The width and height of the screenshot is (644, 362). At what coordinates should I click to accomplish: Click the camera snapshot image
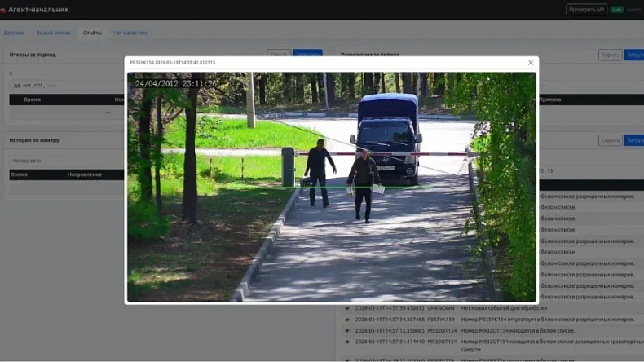tap(332, 187)
